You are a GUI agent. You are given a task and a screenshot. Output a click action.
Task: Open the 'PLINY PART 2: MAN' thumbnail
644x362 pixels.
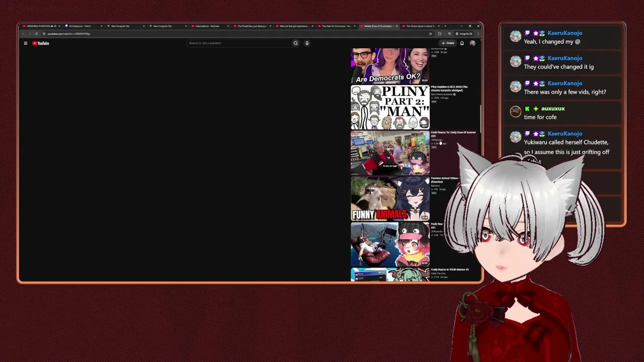(x=390, y=108)
